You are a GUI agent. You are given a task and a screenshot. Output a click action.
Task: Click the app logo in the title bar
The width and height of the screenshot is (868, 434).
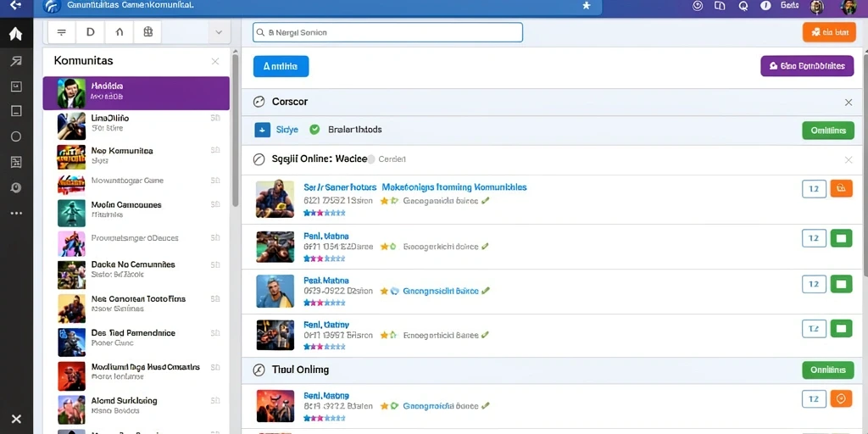tap(52, 6)
